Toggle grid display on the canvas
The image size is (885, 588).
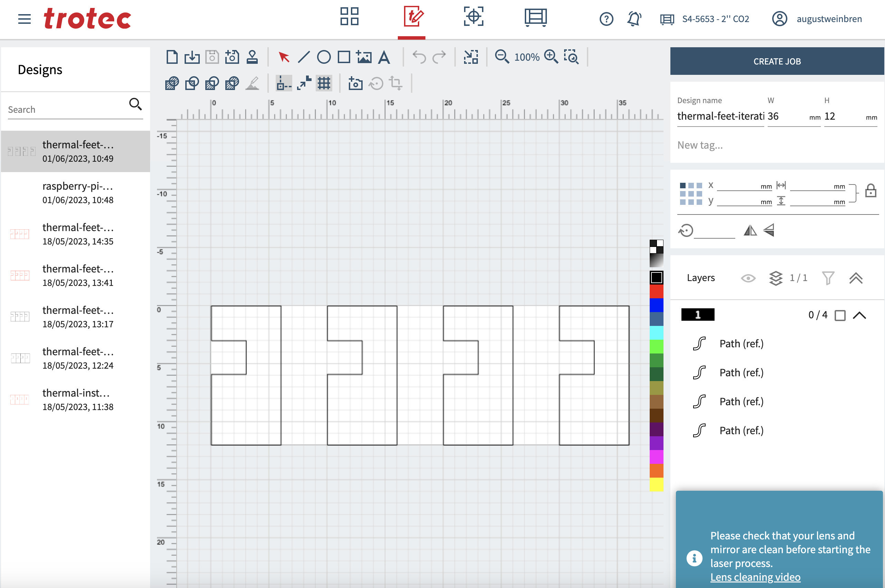click(x=323, y=83)
